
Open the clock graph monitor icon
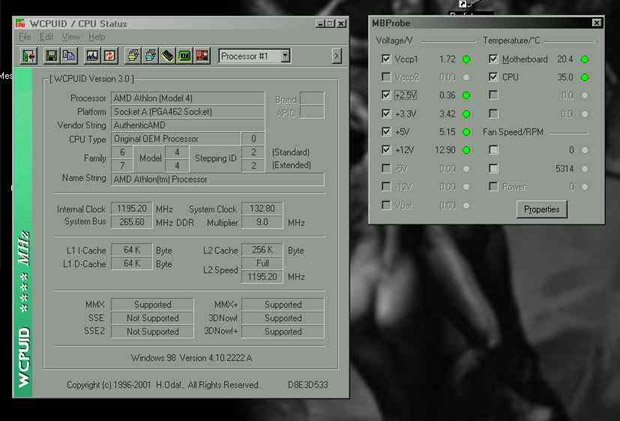92,56
